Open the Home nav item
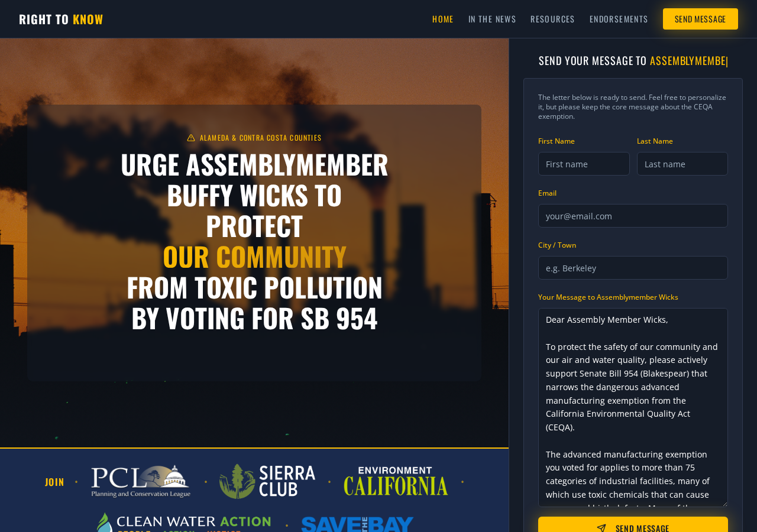This screenshot has width=757, height=532. 443,19
